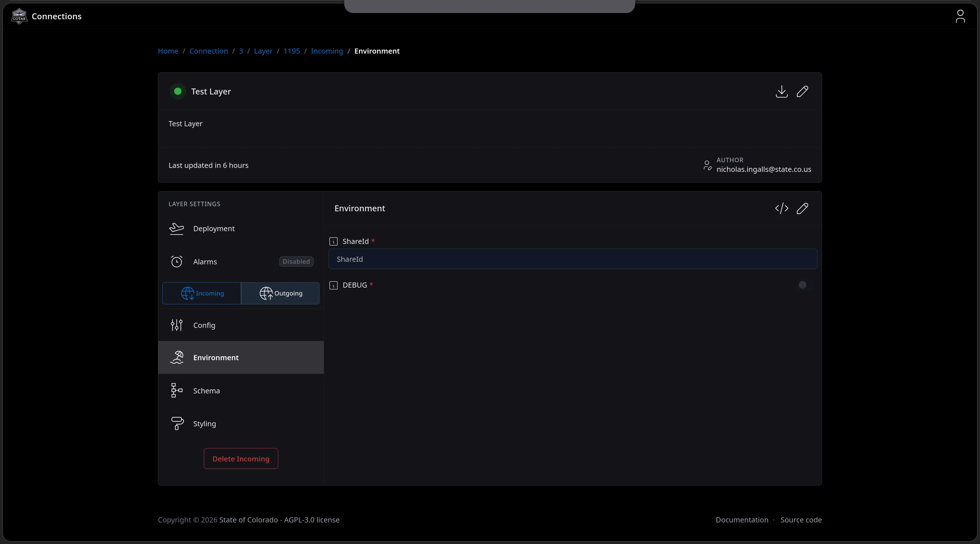The height and width of the screenshot is (544, 980).
Task: View Environment raw code icon
Action: point(782,208)
